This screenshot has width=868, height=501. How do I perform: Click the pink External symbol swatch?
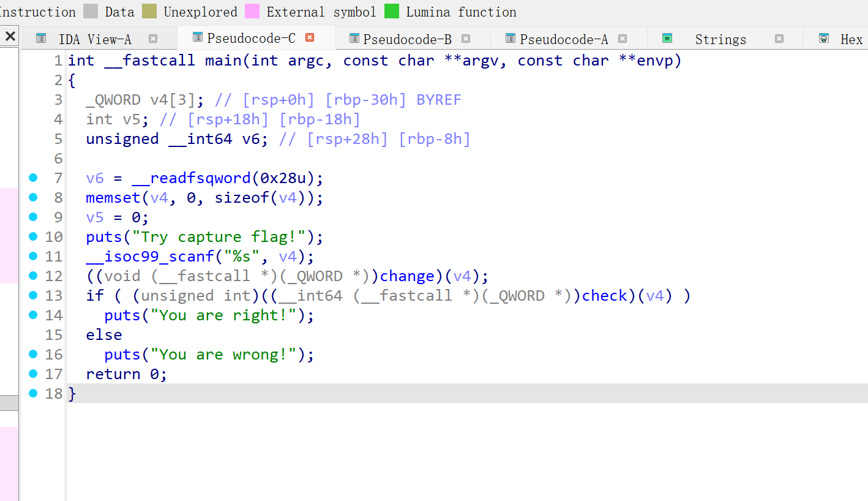pyautogui.click(x=252, y=12)
